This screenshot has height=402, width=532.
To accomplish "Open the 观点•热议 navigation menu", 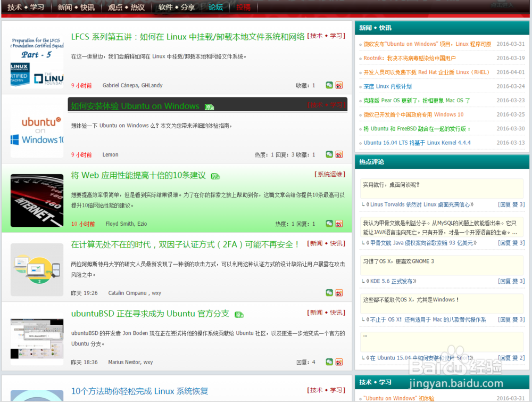I will click(x=126, y=7).
